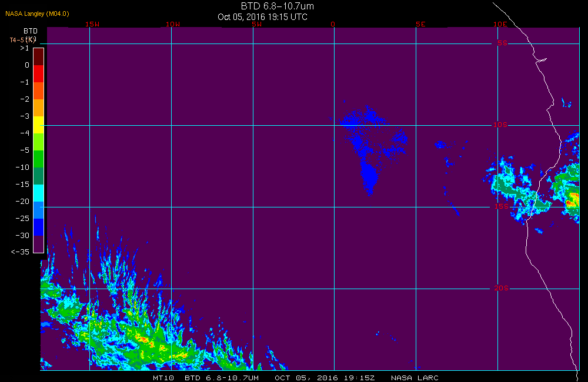Image resolution: width=588 pixels, height=382 pixels.
Task: Select the orange-red colorbar segment between -1 and -2
Action: 39,91
